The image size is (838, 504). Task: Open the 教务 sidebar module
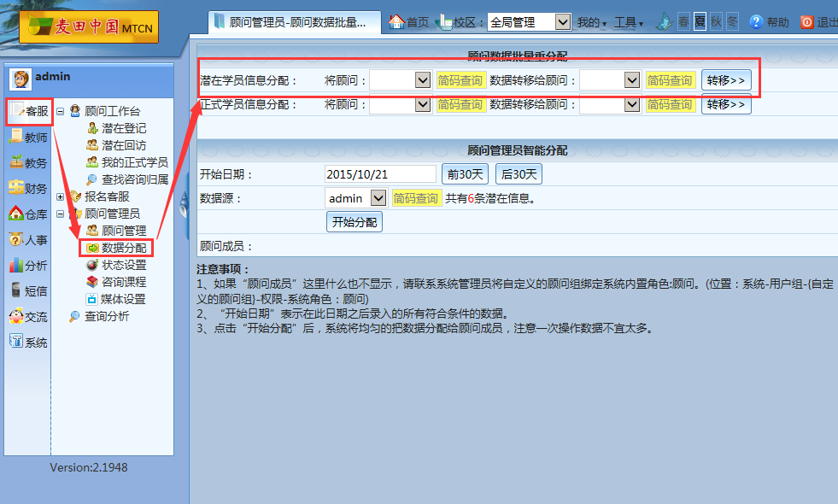pyautogui.click(x=29, y=162)
